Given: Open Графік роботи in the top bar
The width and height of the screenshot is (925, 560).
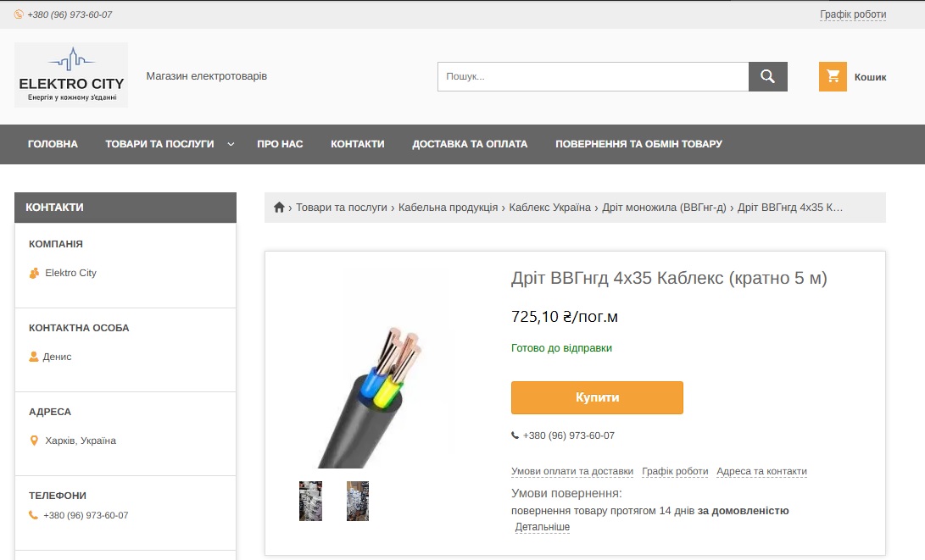Looking at the screenshot, I should tap(852, 14).
